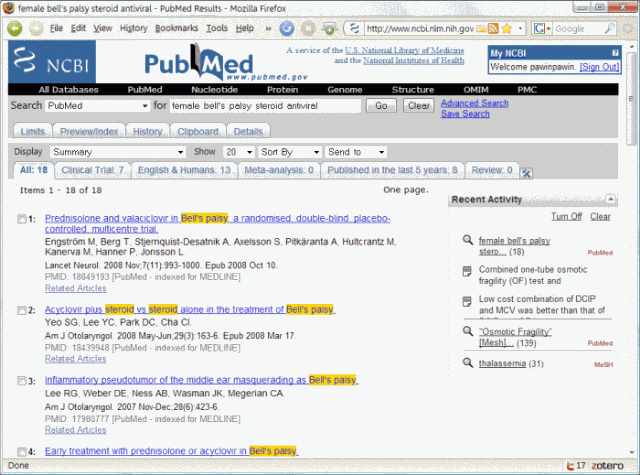Open the Sort By dropdown
This screenshot has width=640, height=475.
coord(289,152)
